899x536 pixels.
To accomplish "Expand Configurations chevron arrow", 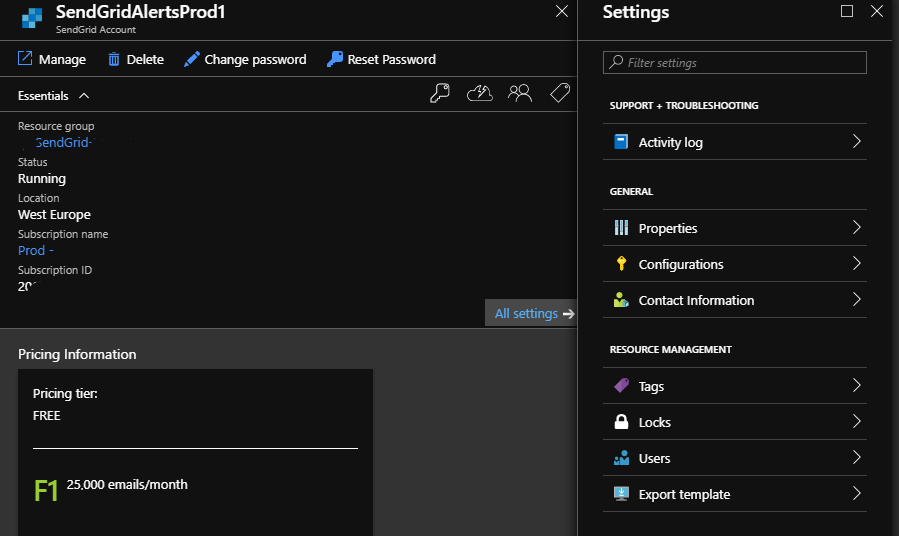I will [x=857, y=264].
